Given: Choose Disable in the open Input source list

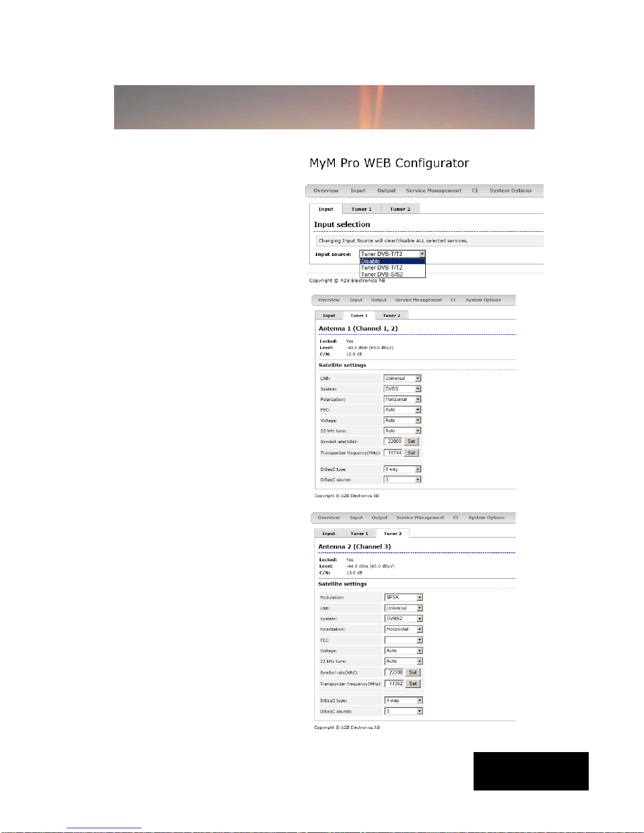Looking at the screenshot, I should [x=392, y=261].
